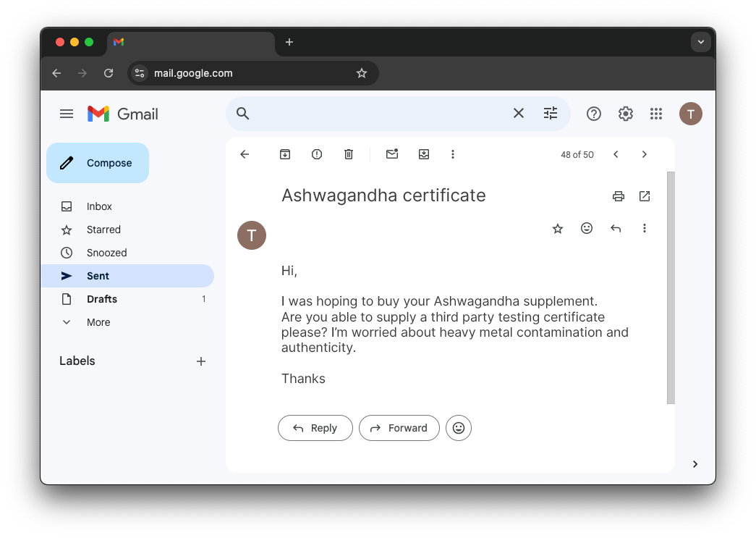The width and height of the screenshot is (756, 538).
Task: Delete the email with trash icon
Action: (x=349, y=154)
